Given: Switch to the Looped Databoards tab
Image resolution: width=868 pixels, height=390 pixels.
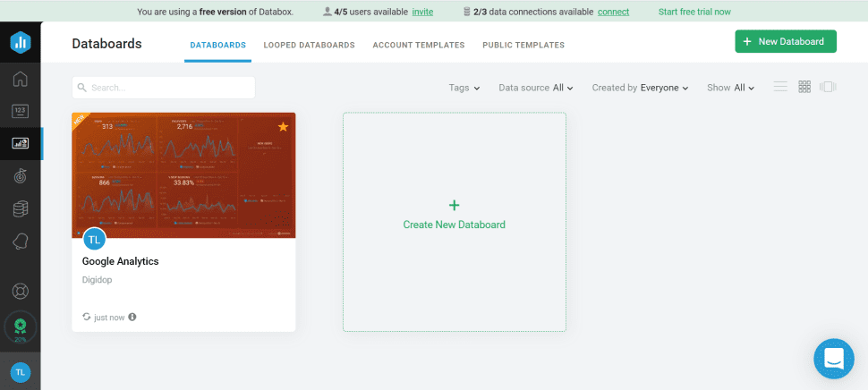Looking at the screenshot, I should point(309,46).
